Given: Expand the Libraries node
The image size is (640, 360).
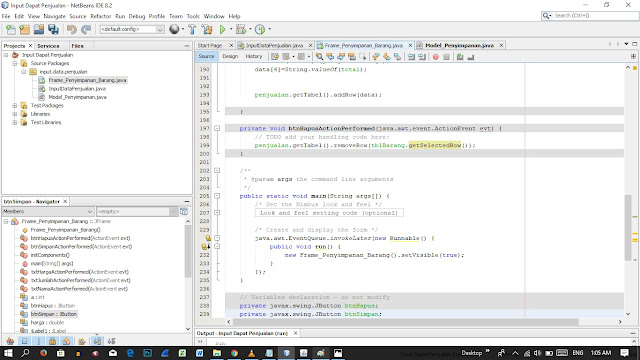Looking at the screenshot, I should (x=15, y=114).
